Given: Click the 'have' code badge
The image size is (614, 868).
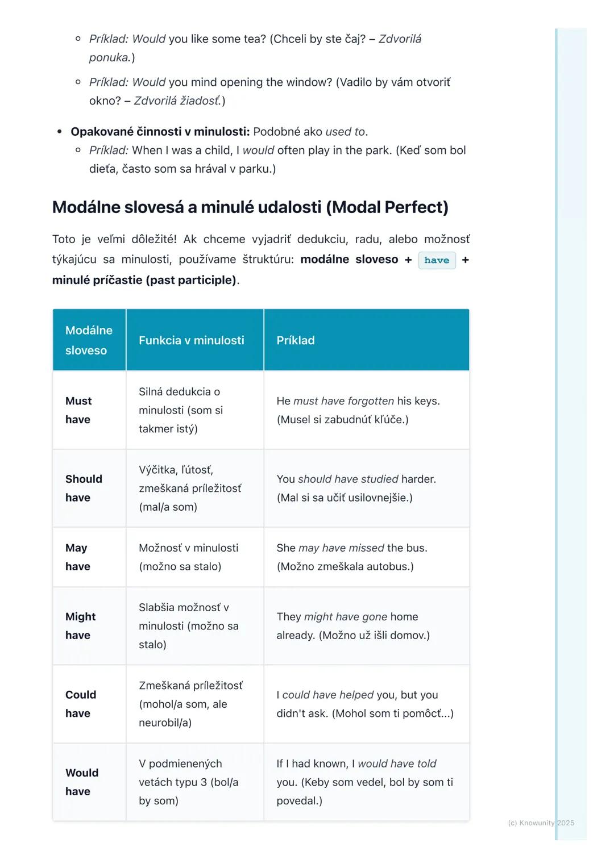Looking at the screenshot, I should 437,260.
